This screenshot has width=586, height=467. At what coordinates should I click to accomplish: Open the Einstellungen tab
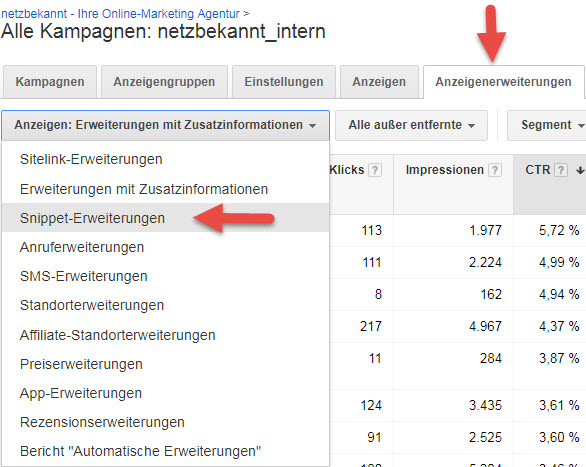pyautogui.click(x=284, y=82)
